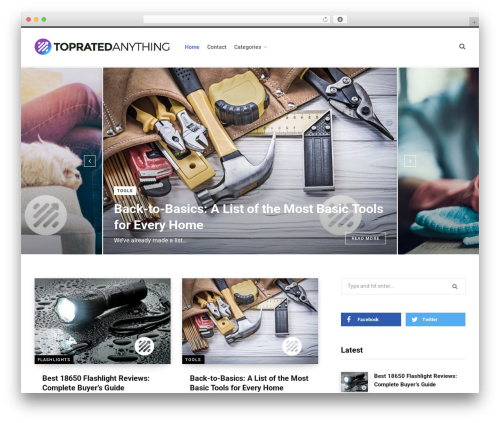
Task: Open the header search magnifier icon
Action: pos(462,47)
